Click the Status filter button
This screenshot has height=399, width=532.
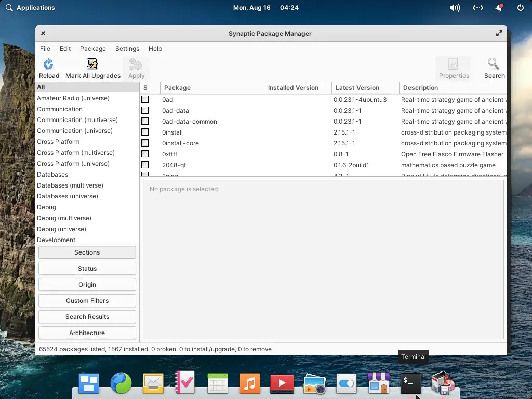[87, 269]
